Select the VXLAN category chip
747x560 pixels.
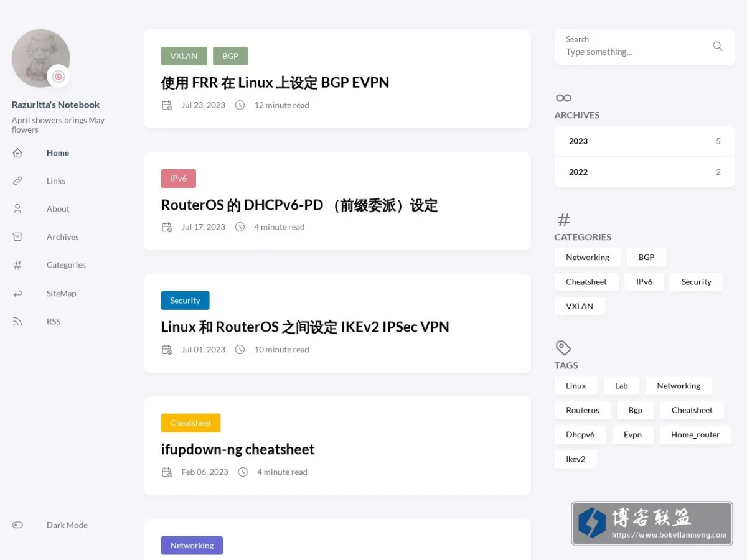coord(580,306)
